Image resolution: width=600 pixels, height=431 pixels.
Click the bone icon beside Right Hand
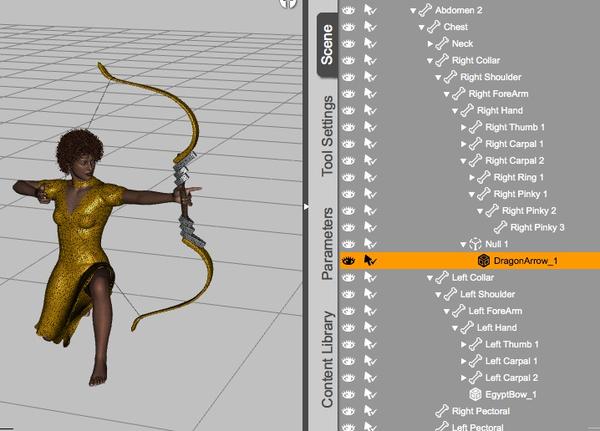pos(467,111)
